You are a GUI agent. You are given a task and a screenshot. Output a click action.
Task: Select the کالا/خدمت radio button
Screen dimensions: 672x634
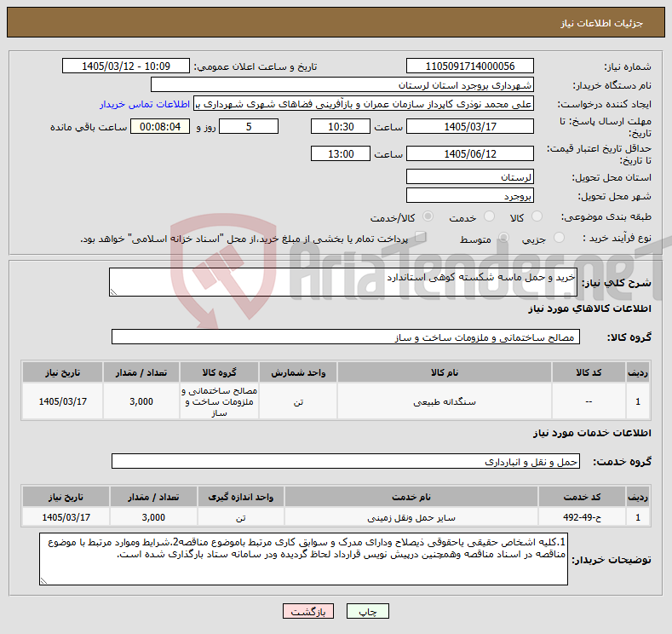coord(428,216)
